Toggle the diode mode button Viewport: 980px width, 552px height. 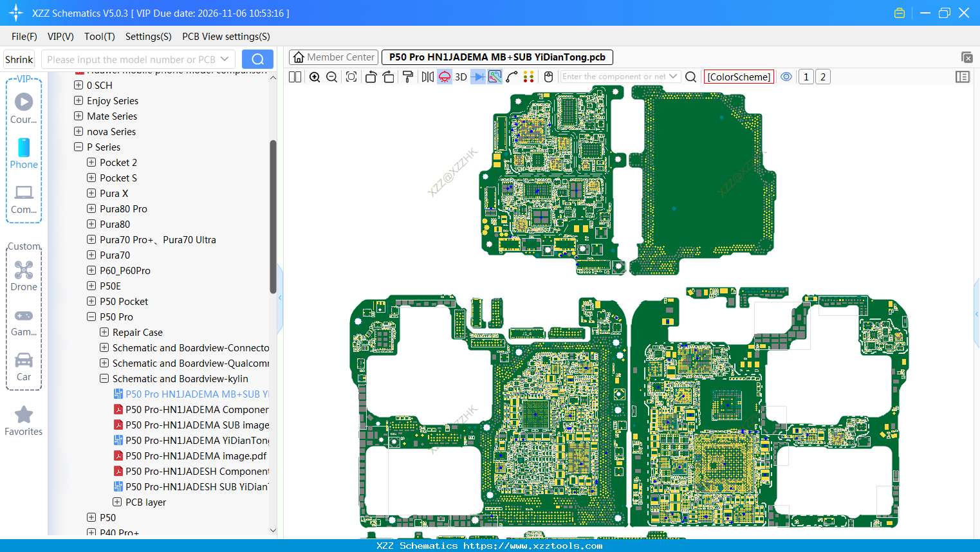point(478,77)
